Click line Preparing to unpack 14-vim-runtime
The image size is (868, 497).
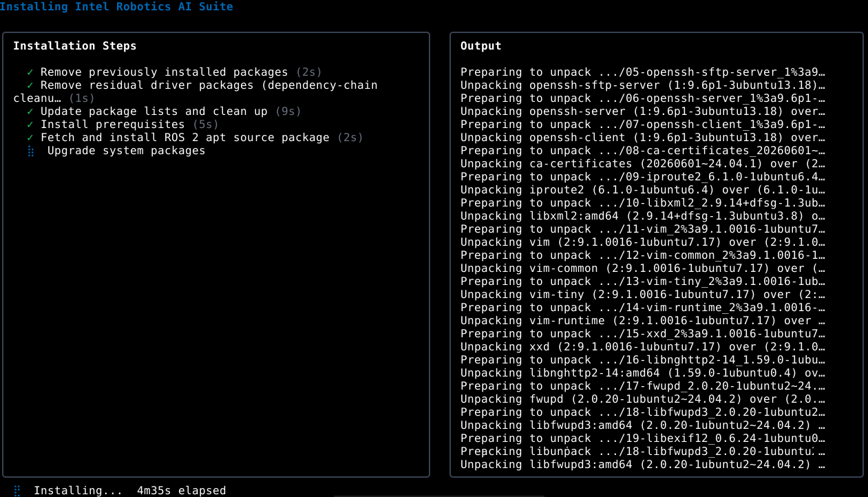coord(643,308)
